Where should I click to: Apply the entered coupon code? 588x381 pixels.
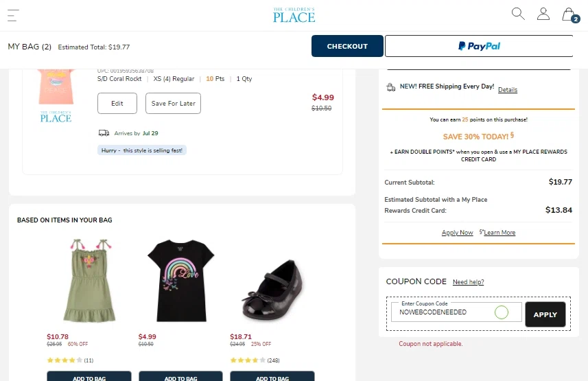[545, 314]
